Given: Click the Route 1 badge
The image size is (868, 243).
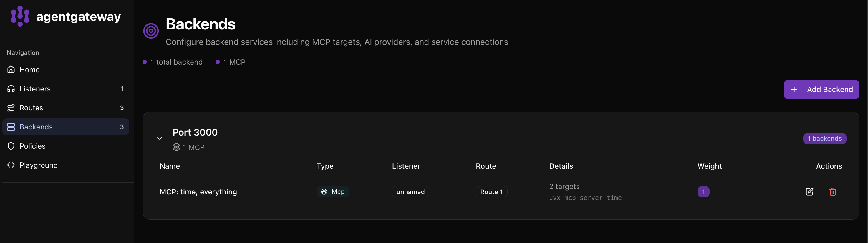Looking at the screenshot, I should [x=491, y=192].
